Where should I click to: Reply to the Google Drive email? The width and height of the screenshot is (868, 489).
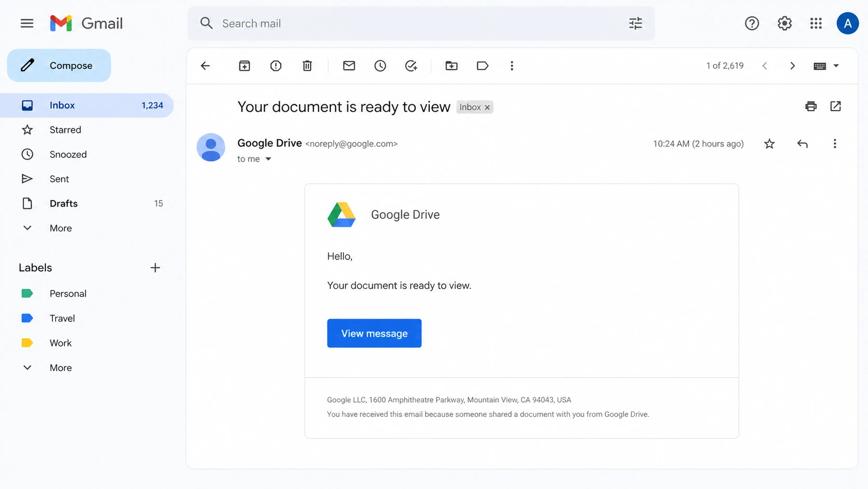[802, 144]
